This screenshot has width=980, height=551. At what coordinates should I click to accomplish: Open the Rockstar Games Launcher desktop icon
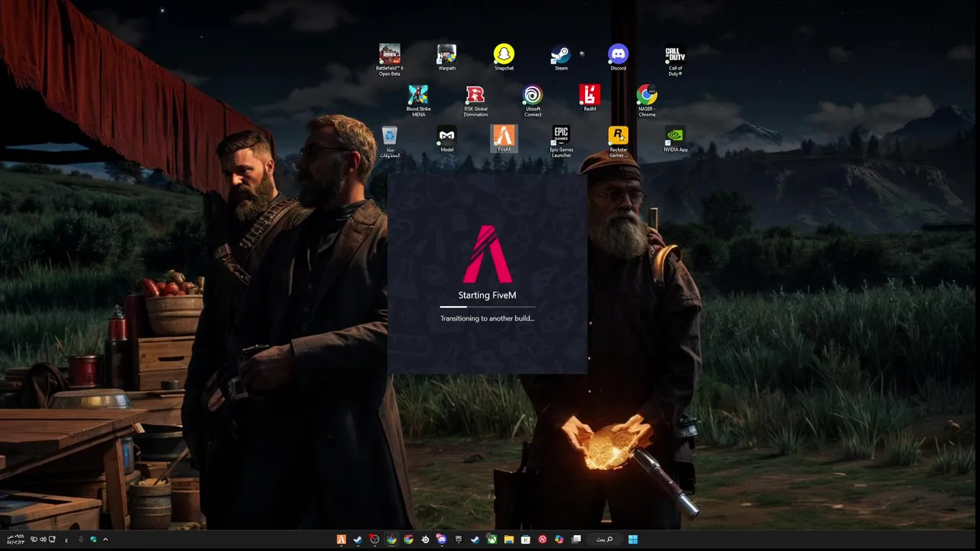(x=618, y=142)
